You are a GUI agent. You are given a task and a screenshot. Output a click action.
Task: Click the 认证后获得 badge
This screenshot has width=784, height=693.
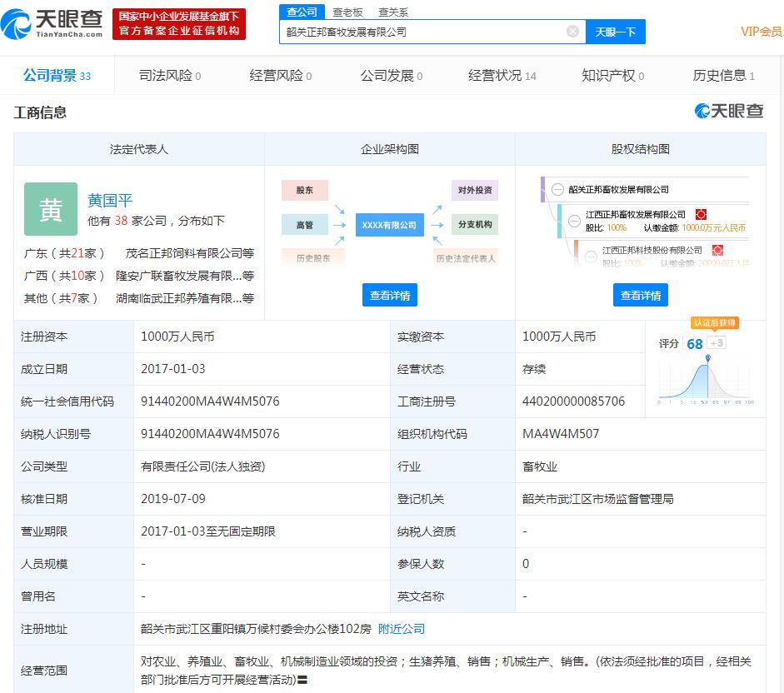click(715, 323)
